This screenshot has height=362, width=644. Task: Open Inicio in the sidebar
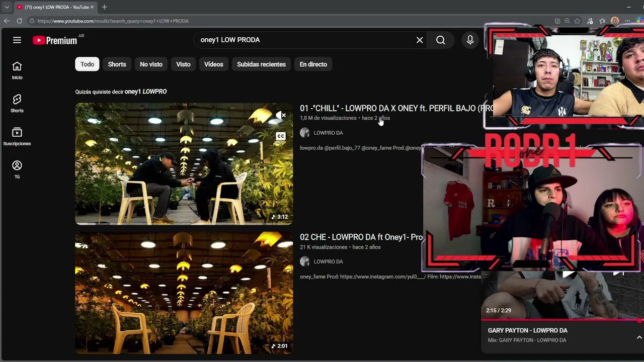17,70
